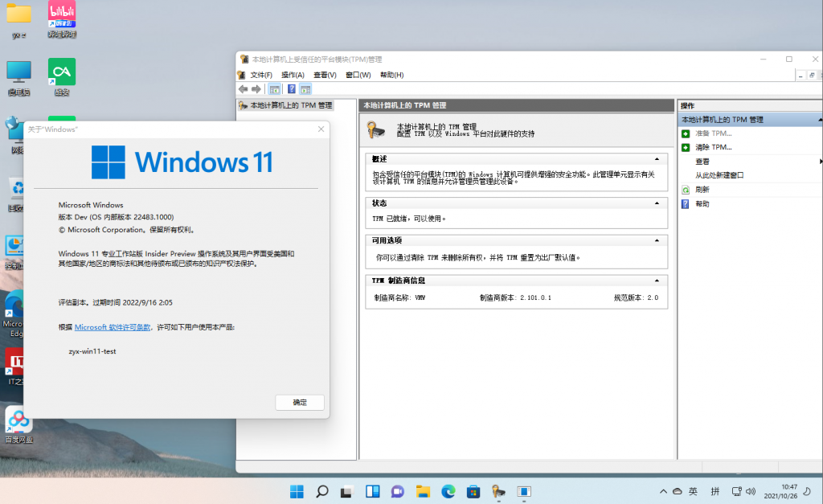Click the 确定 button in About Windows
Image resolution: width=823 pixels, height=504 pixels.
pos(299,402)
